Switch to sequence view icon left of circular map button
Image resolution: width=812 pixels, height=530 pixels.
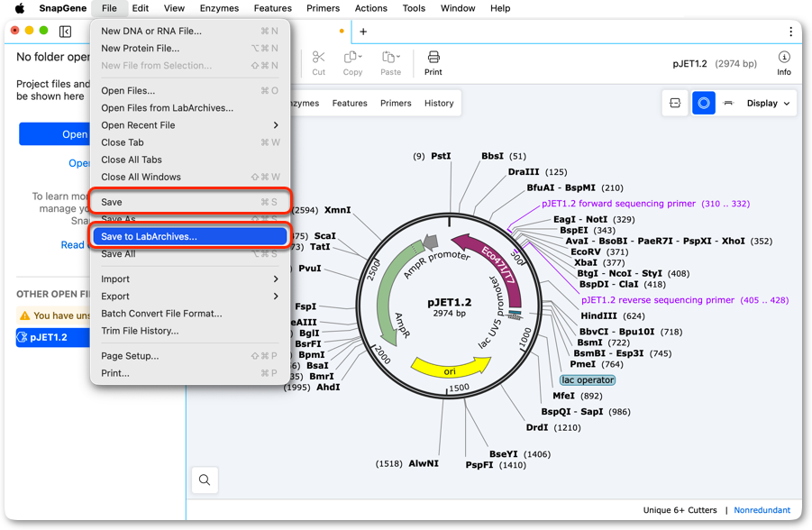tap(675, 103)
